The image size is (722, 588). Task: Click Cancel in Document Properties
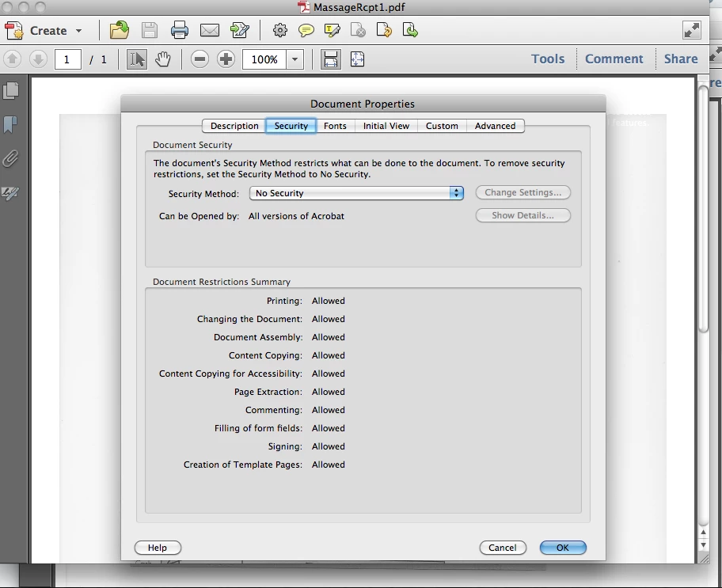(x=503, y=548)
